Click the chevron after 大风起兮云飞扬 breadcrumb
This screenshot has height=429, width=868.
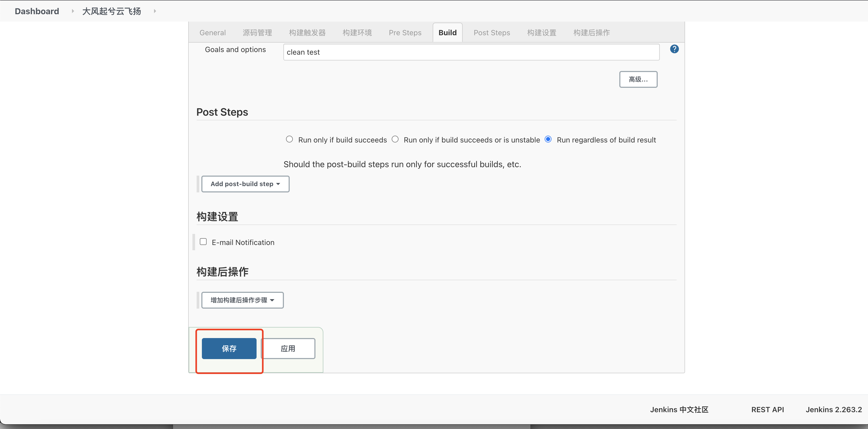pyautogui.click(x=155, y=11)
